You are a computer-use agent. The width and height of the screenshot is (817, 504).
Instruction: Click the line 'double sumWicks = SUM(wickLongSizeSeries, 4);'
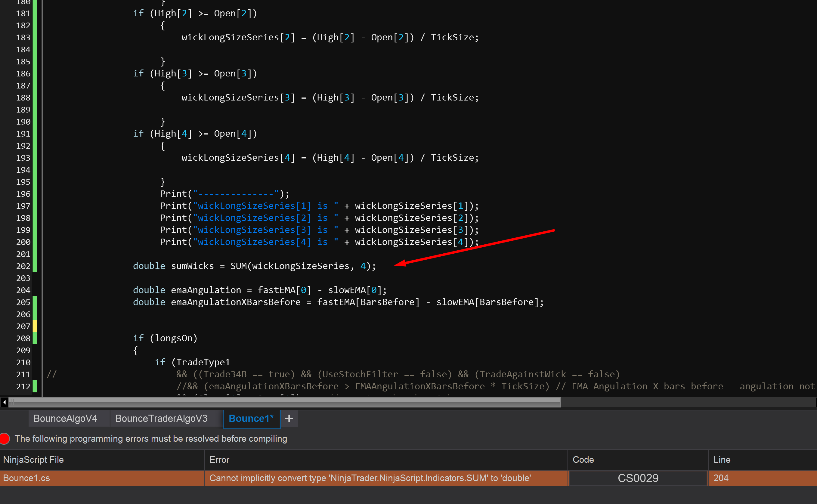click(x=254, y=266)
